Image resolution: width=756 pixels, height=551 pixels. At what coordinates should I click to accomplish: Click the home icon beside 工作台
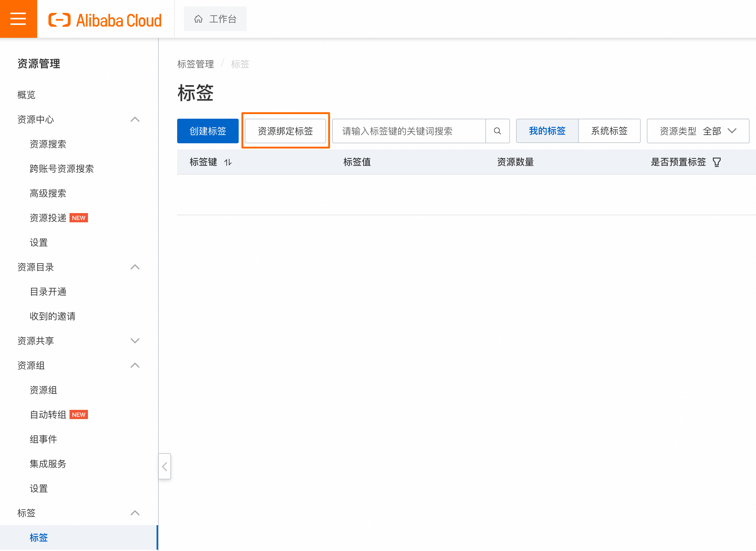pyautogui.click(x=198, y=19)
